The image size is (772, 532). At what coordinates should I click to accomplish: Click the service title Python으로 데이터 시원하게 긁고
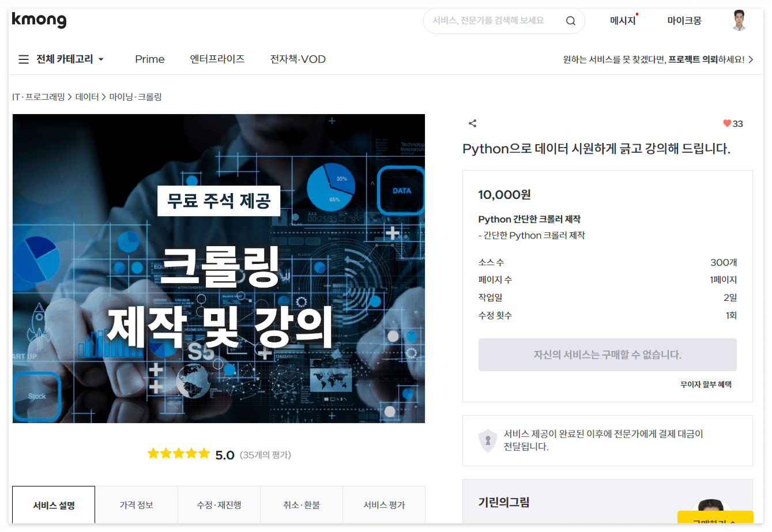[x=596, y=149]
